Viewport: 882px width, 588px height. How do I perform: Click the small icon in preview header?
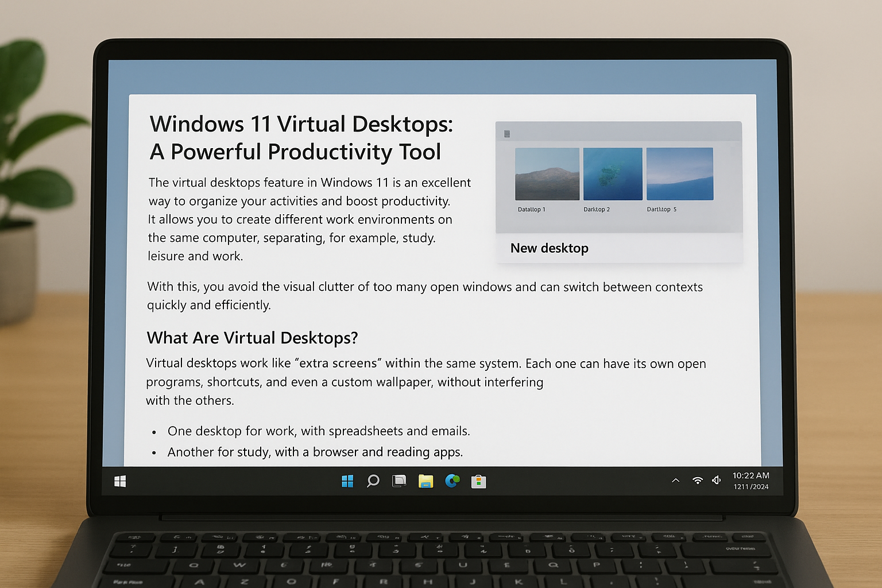pyautogui.click(x=507, y=134)
